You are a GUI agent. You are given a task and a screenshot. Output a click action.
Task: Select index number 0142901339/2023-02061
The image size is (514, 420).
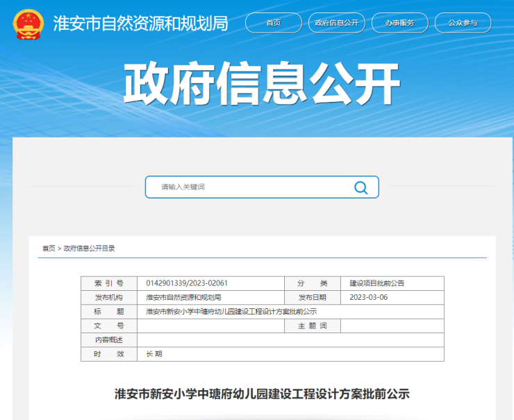tap(187, 283)
